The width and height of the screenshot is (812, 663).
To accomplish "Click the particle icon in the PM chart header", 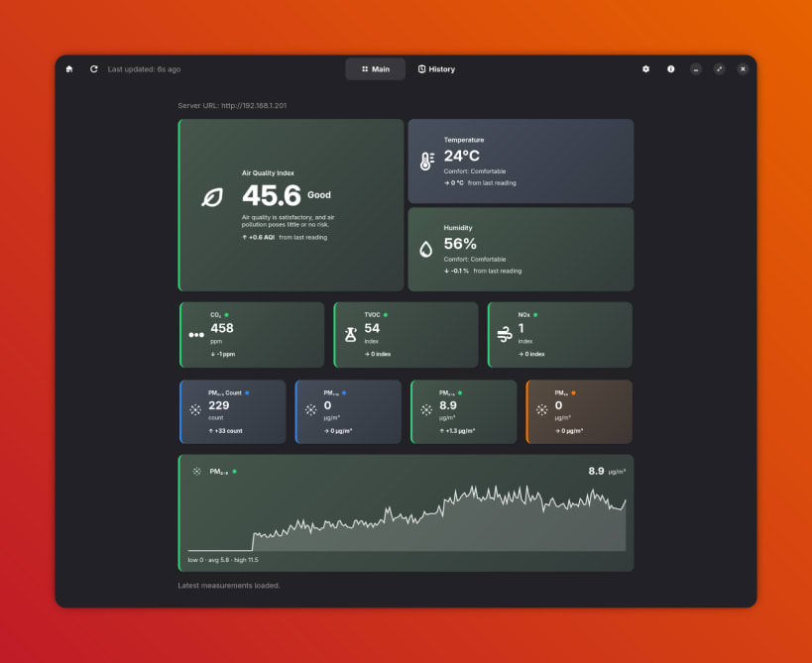I will pos(196,472).
